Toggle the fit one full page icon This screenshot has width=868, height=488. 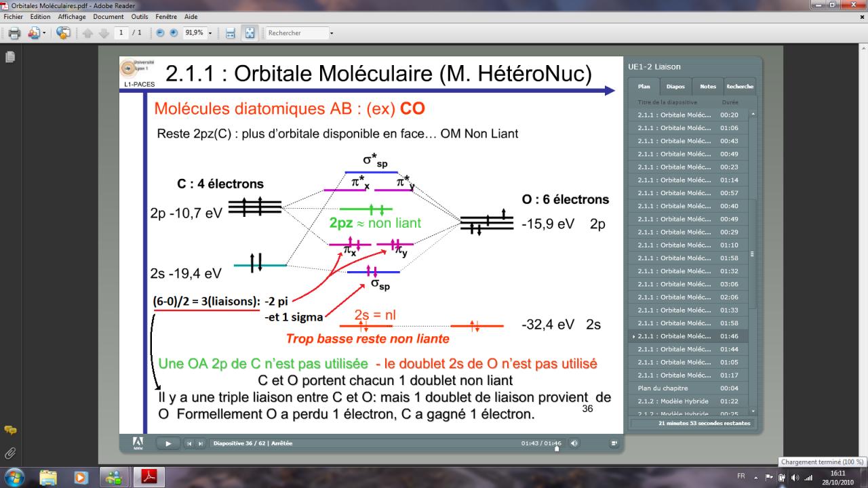[x=250, y=33]
